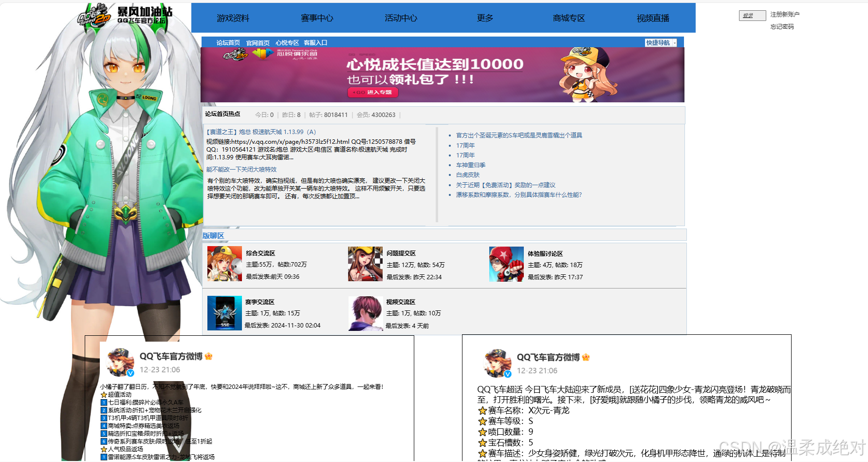Open the 官方出个圣诞元素的S车 hot thread
Viewport: 868px width, 462px height.
519,135
